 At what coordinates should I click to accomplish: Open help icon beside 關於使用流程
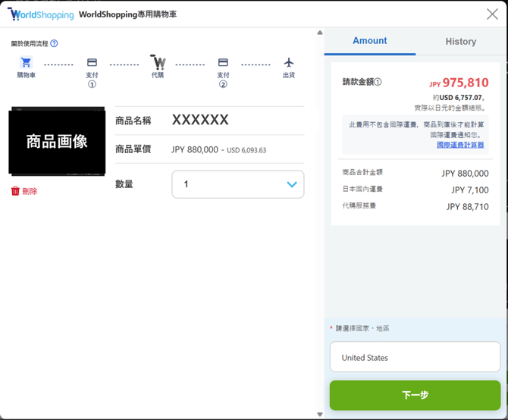pos(54,44)
